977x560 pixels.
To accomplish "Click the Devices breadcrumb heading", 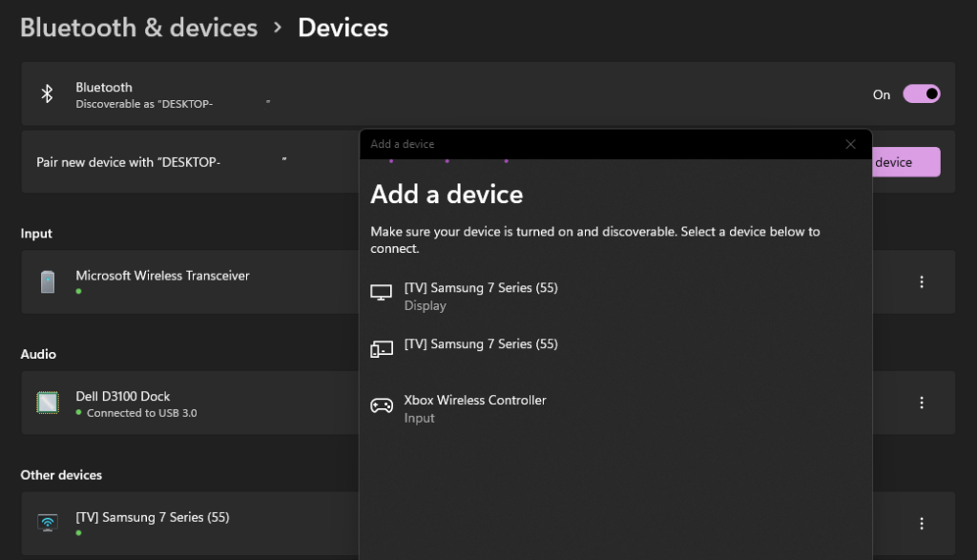I will pos(343,28).
